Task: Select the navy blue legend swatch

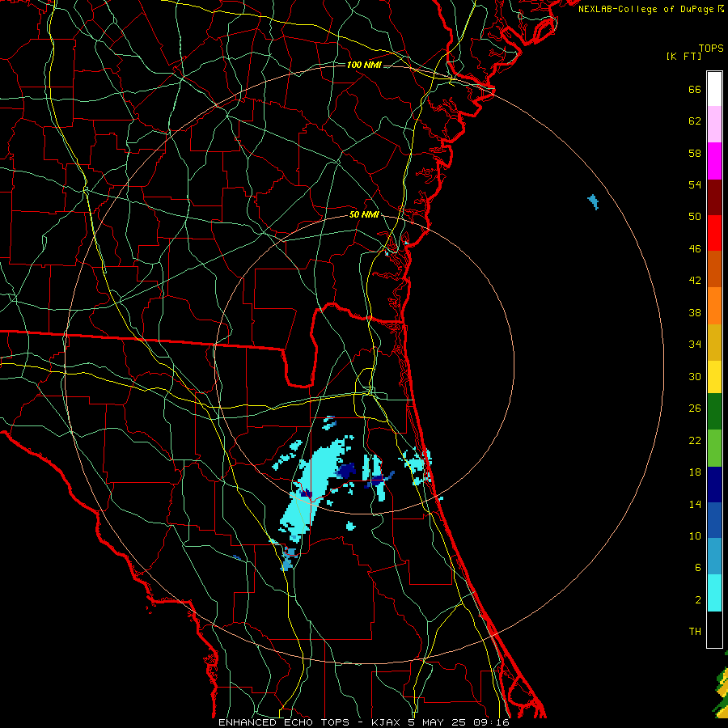Action: pyautogui.click(x=714, y=485)
